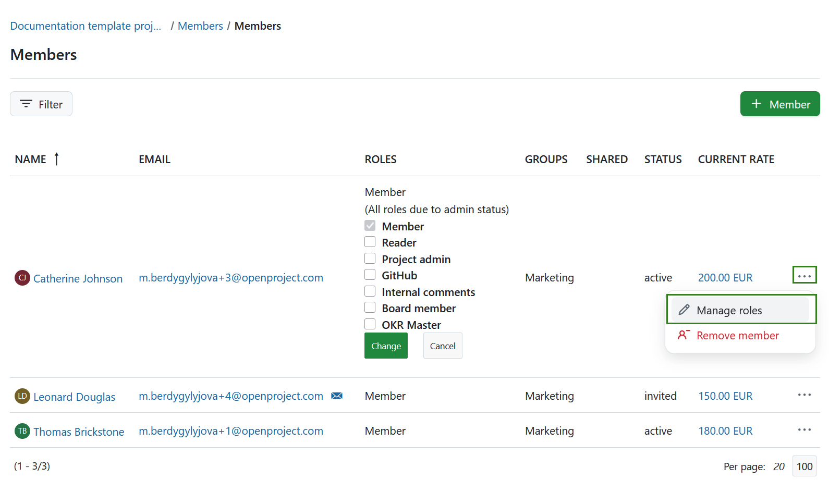829x504 pixels.
Task: Set per page to 100
Action: tap(804, 466)
